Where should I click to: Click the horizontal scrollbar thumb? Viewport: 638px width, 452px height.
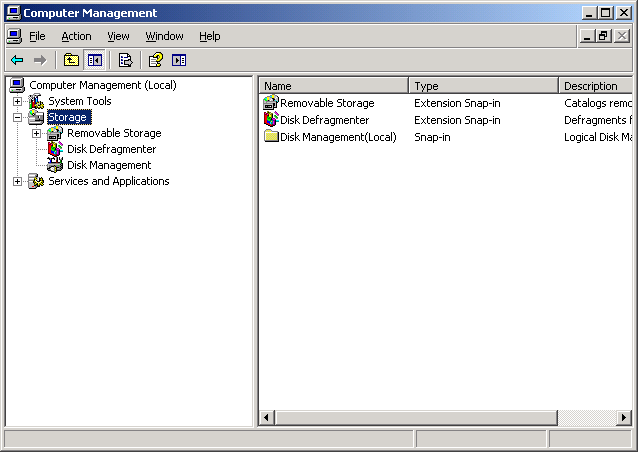click(416, 417)
